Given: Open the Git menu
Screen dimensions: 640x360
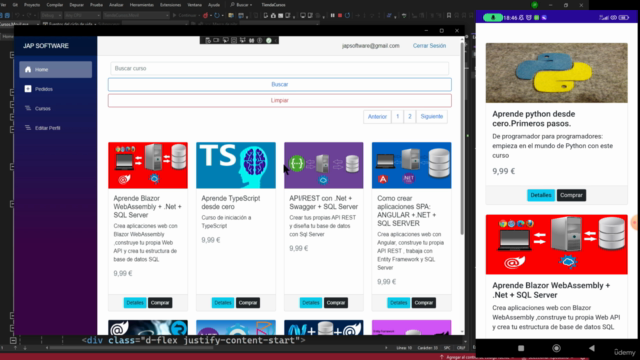Looking at the screenshot, I should (15, 5).
